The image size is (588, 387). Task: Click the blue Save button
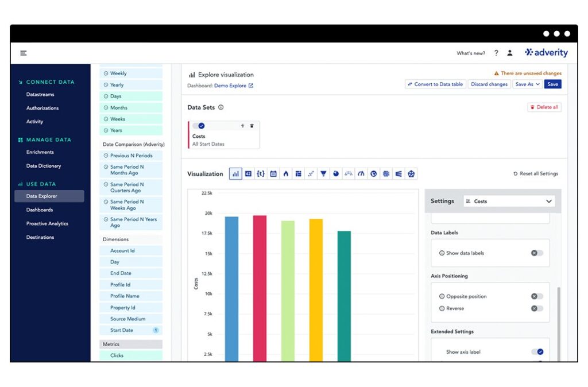click(x=553, y=84)
